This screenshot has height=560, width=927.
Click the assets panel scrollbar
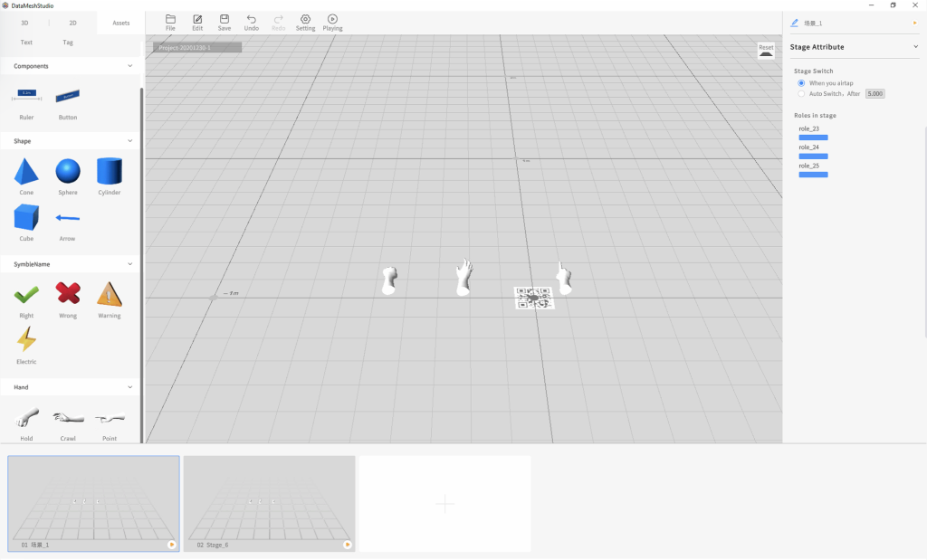coord(142,265)
